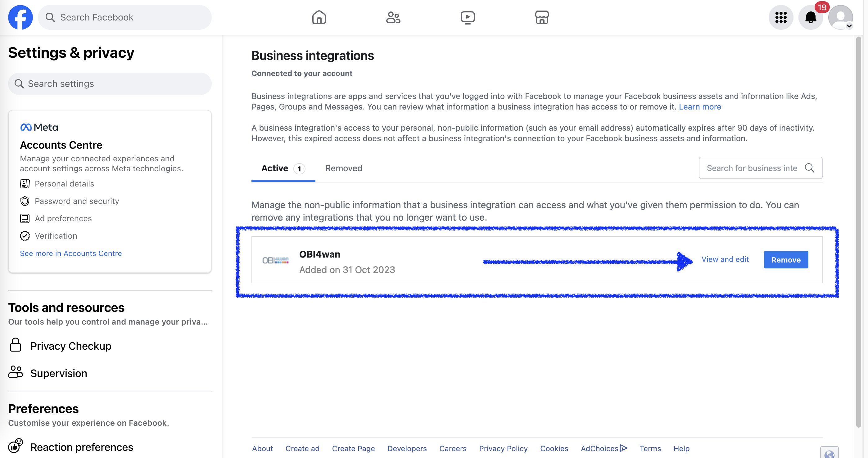Click the business integrations search magnifier icon
Screen dimensions: 868x458
[809, 168]
